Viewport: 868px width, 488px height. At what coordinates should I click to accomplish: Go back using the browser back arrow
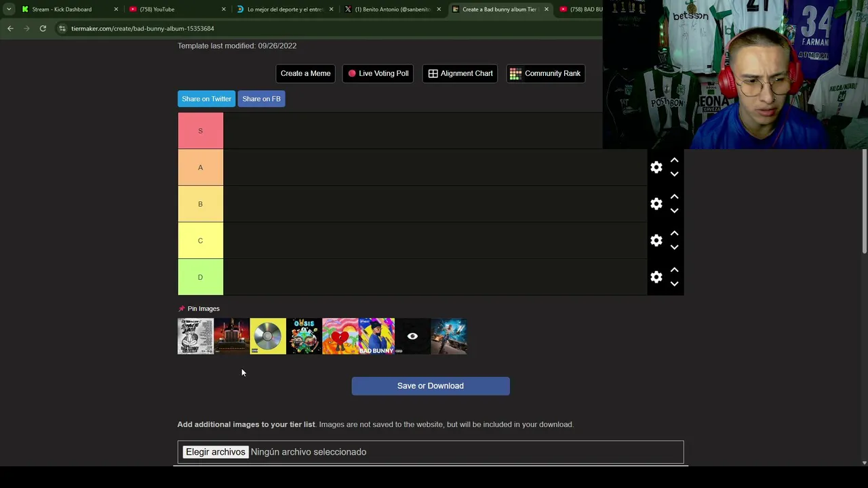pyautogui.click(x=10, y=28)
